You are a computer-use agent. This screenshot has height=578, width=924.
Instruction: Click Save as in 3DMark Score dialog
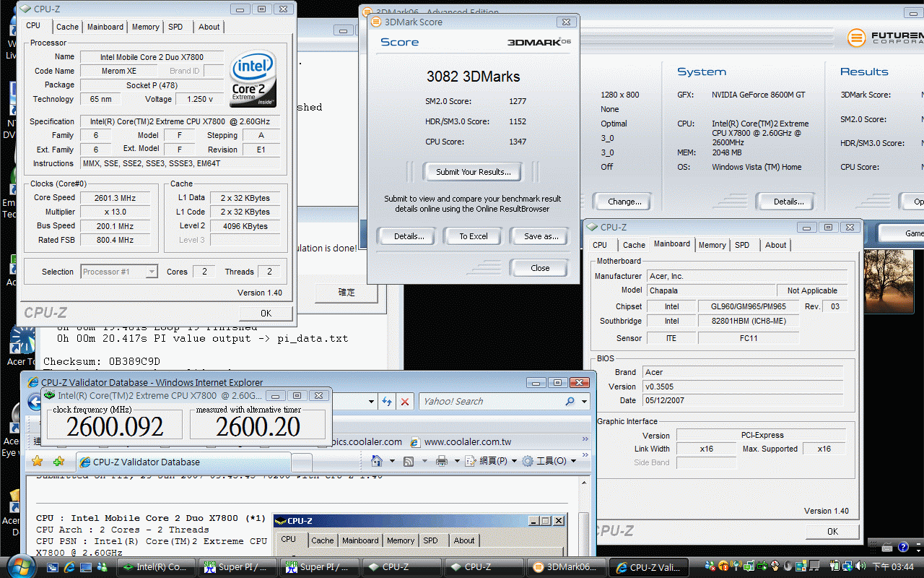tap(541, 236)
